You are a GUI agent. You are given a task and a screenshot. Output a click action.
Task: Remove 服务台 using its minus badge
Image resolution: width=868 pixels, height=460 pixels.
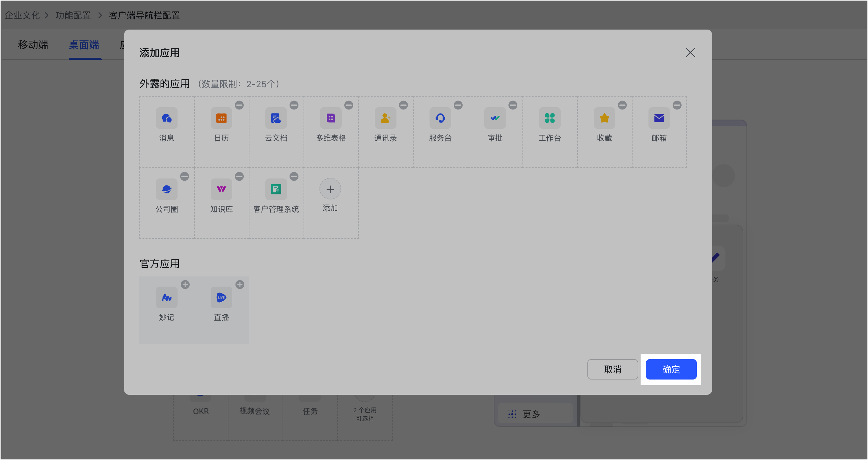pos(458,105)
